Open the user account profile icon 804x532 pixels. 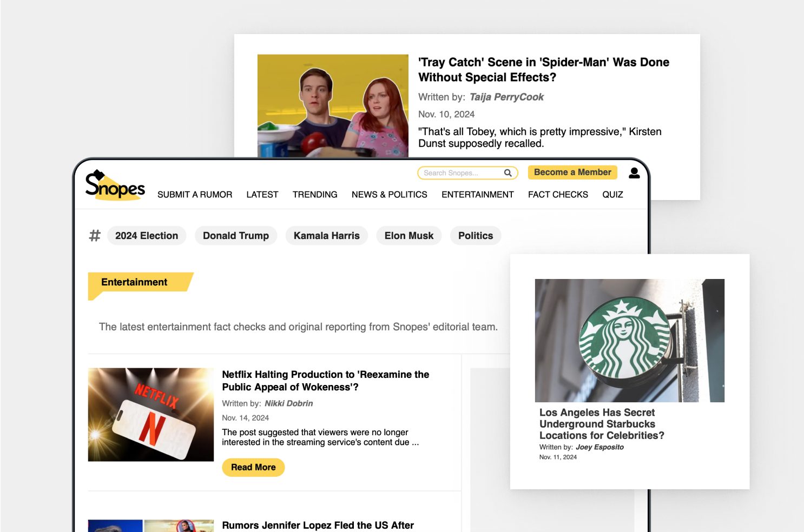[x=634, y=173]
